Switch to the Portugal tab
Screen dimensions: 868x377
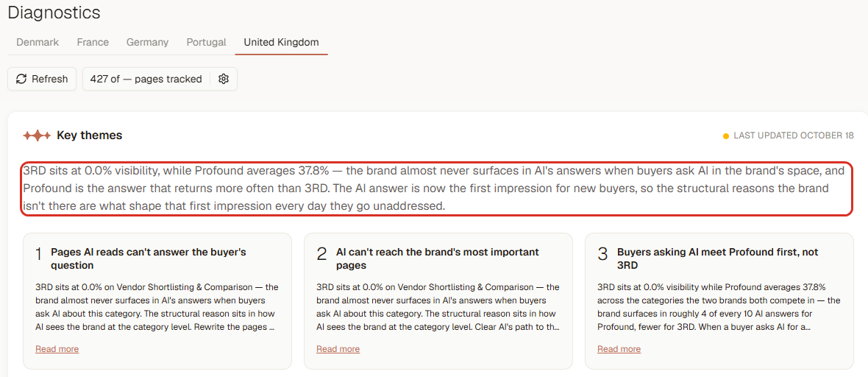(x=207, y=42)
